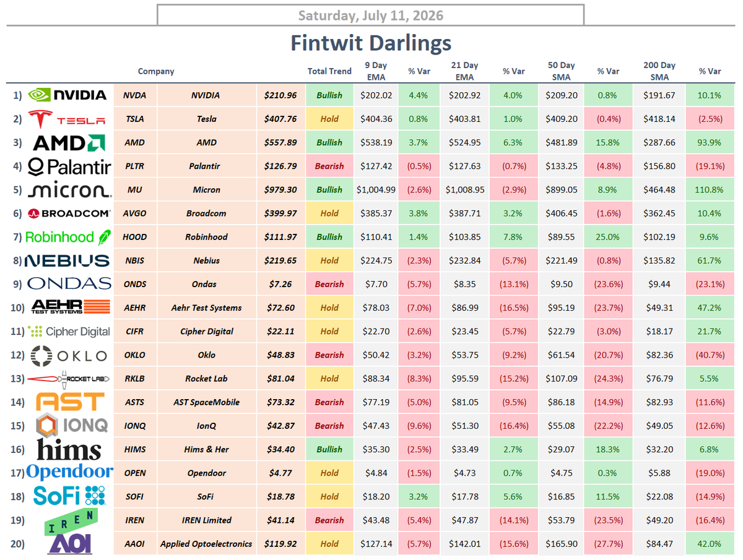Screen dimensions: 743x560
Task: Click the Bearish trend cell for Oklo
Action: [x=329, y=355]
